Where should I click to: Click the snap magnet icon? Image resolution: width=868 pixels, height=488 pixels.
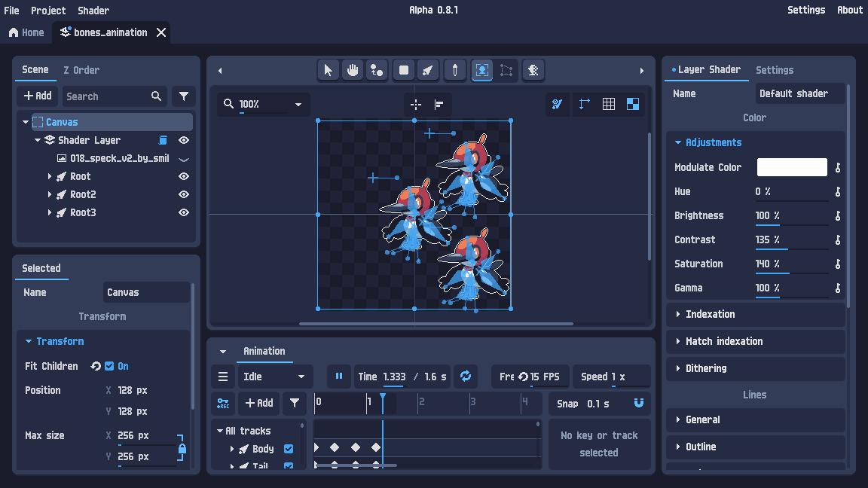639,404
